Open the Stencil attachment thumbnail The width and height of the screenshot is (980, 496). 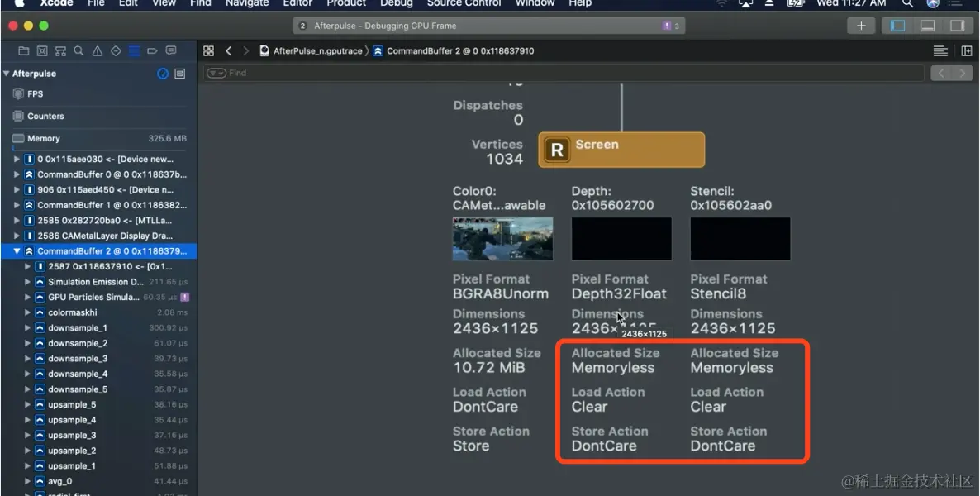click(740, 239)
